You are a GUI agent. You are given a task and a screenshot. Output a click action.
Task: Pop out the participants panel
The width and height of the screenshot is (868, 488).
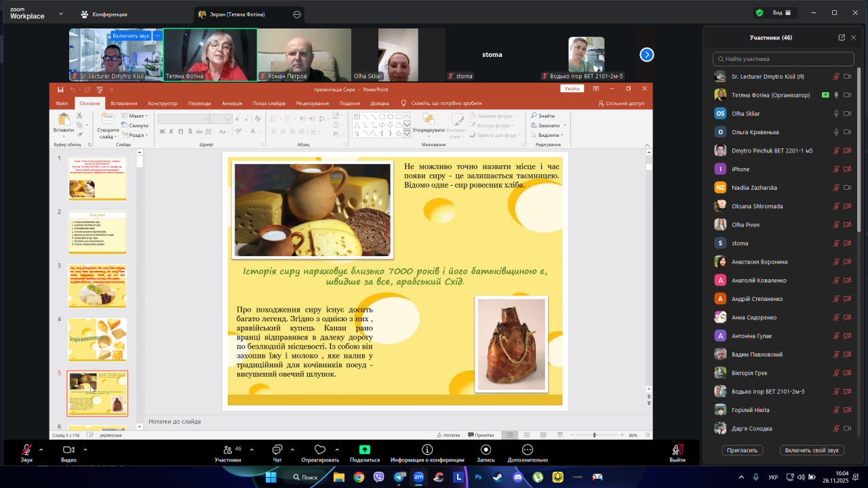[842, 38]
